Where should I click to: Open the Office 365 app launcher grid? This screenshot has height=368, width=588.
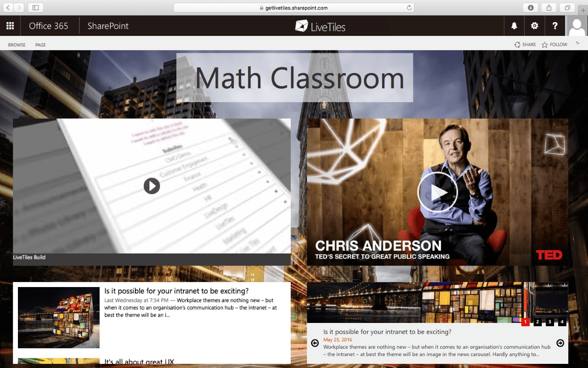10,26
